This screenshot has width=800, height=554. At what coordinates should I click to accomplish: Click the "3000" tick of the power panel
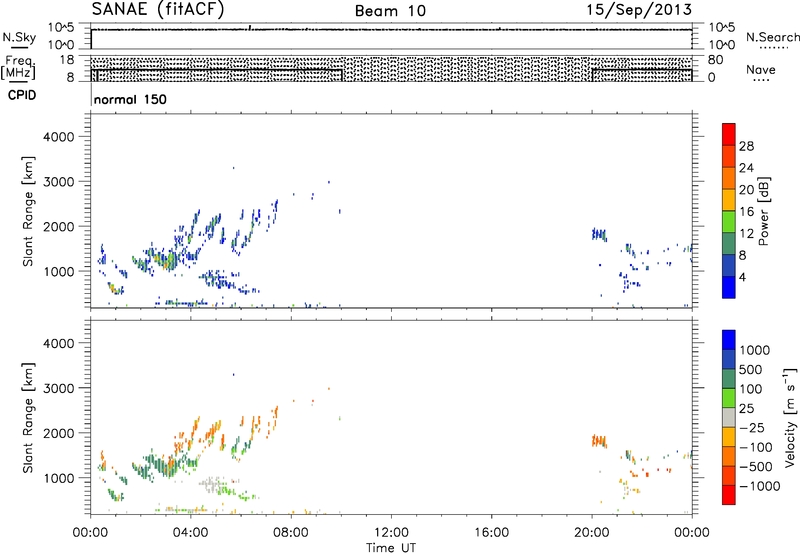(59, 182)
